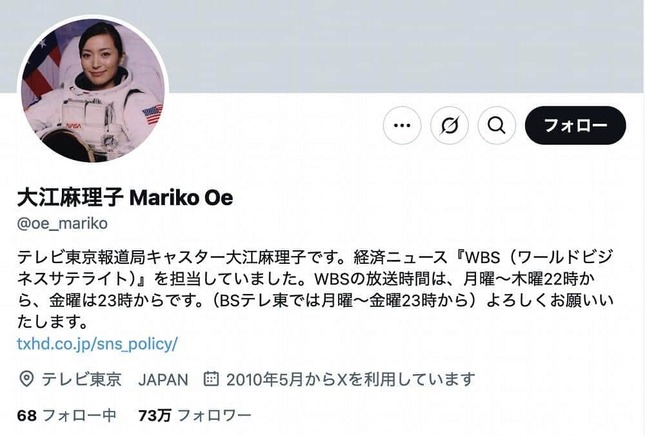Click the Grok slashed-circle icon

click(449, 125)
